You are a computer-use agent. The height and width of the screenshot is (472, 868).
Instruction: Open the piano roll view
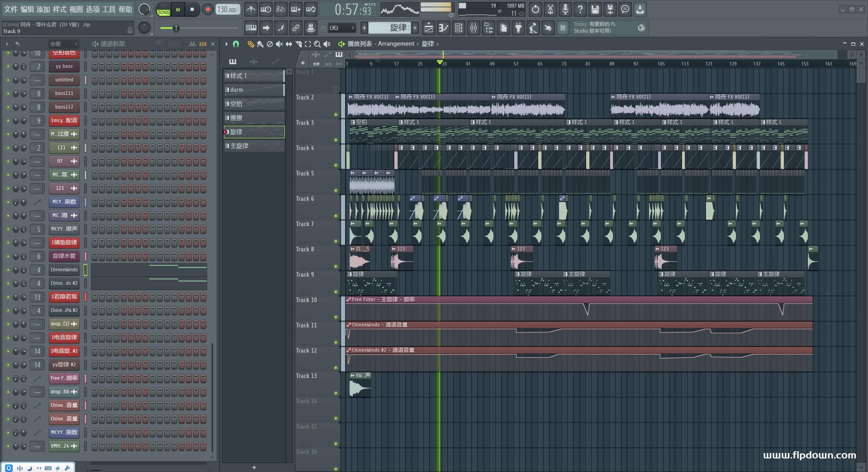click(443, 28)
